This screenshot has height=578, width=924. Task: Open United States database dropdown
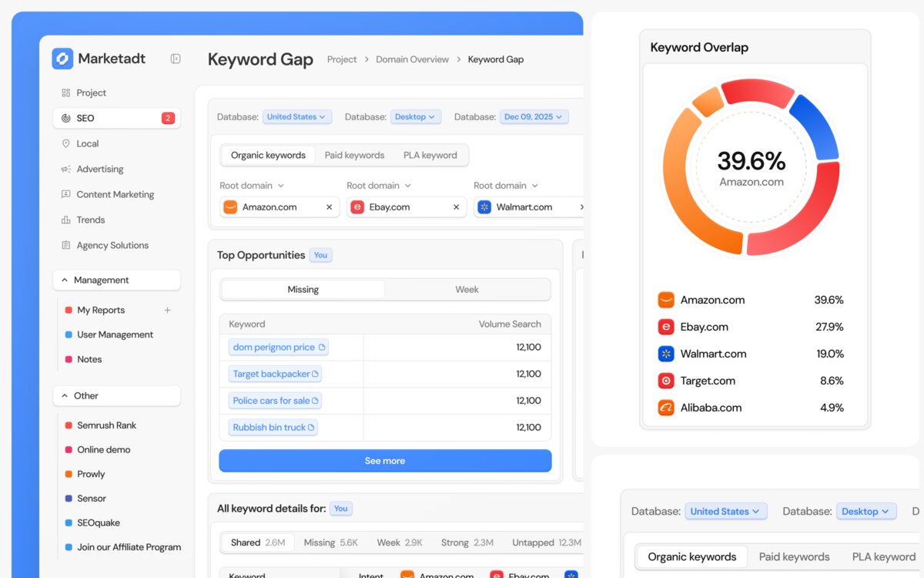(296, 117)
